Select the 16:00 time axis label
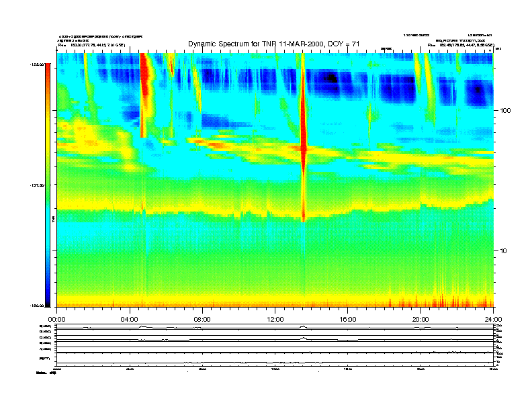Screen dimensions: 532x411 pyautogui.click(x=348, y=320)
